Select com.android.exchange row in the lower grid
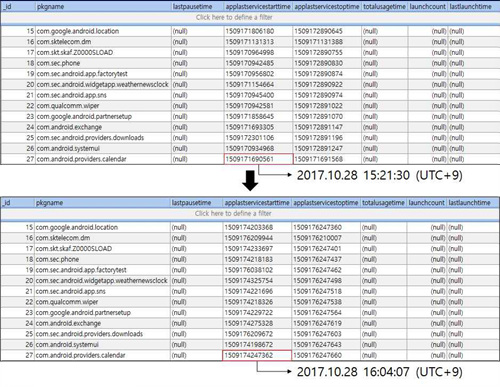500x387 pixels. tap(250, 323)
